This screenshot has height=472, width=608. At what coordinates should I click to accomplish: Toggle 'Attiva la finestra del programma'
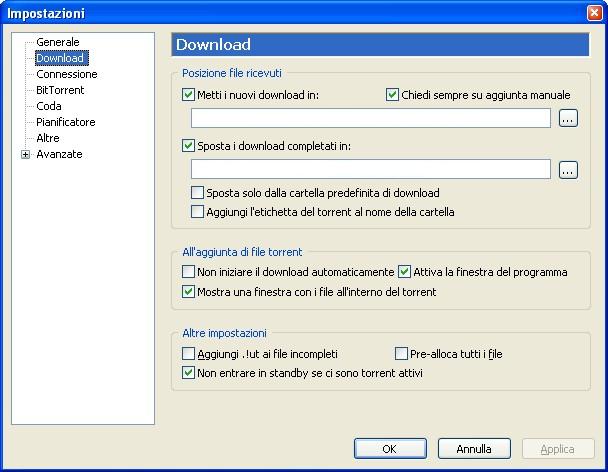click(405, 272)
